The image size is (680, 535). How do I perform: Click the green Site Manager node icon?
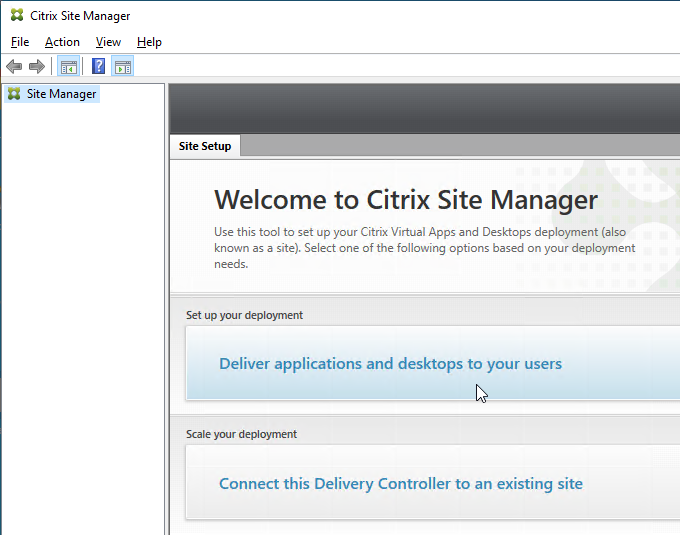(14, 94)
